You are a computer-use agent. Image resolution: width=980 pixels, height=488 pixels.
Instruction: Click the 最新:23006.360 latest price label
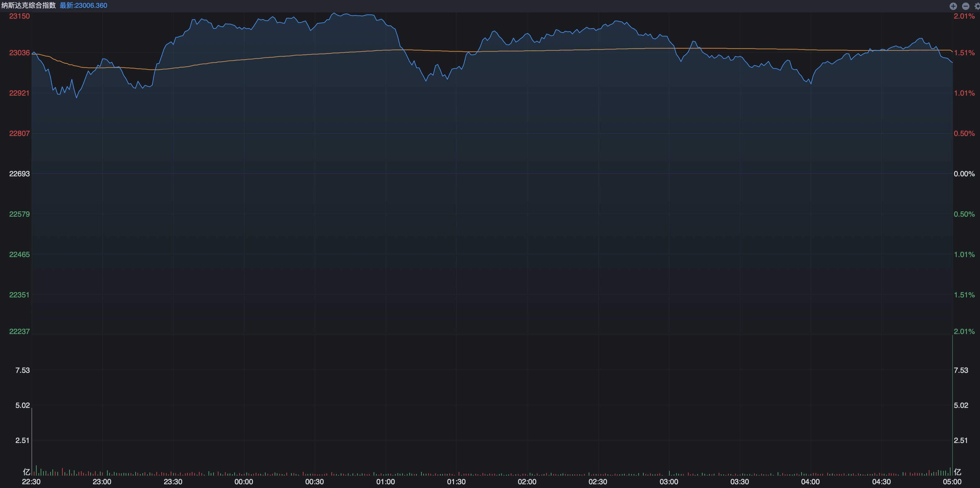point(83,5)
